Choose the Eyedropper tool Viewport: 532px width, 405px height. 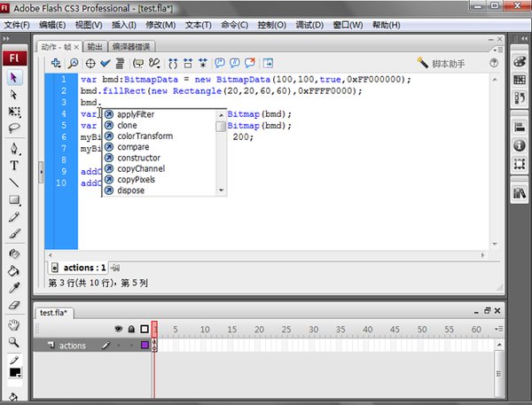[x=14, y=287]
